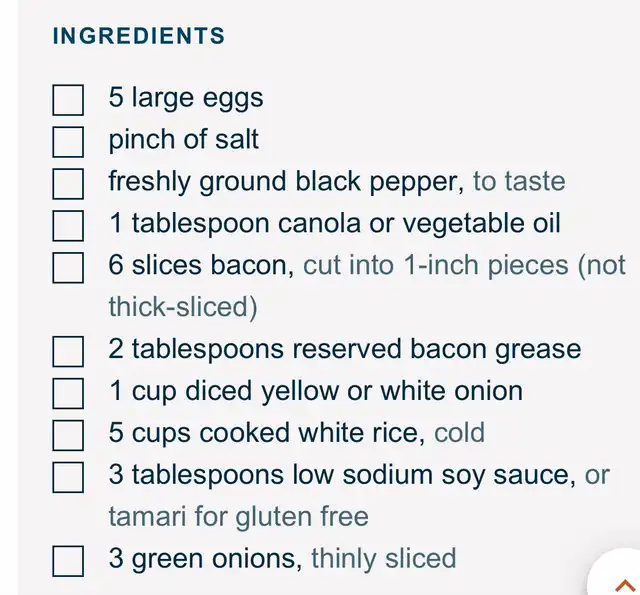The image size is (640, 595).
Task: Tick the pinch of salt checkbox
Action: (x=68, y=142)
